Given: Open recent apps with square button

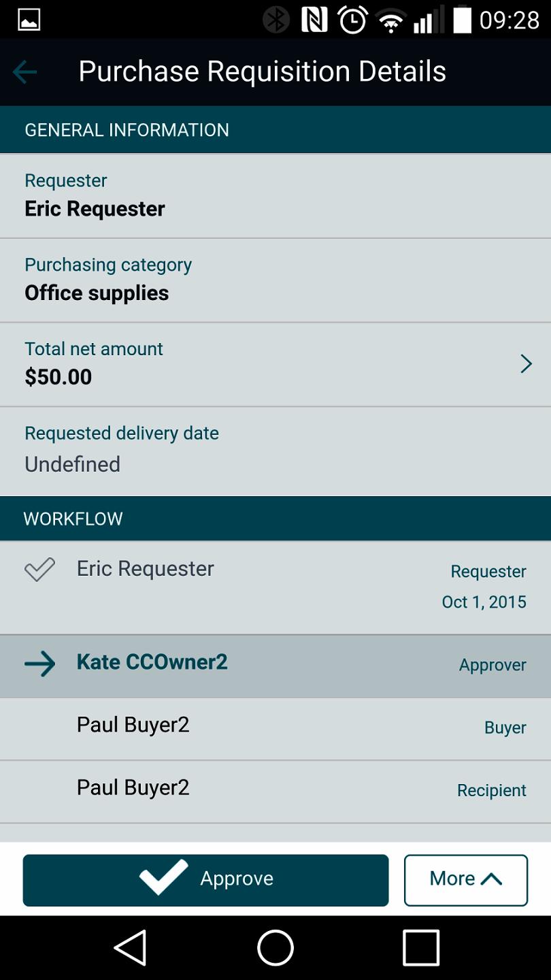Looking at the screenshot, I should tap(420, 947).
